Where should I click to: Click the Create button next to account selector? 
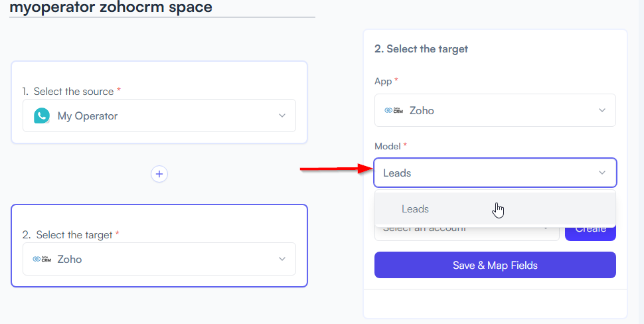coord(591,232)
